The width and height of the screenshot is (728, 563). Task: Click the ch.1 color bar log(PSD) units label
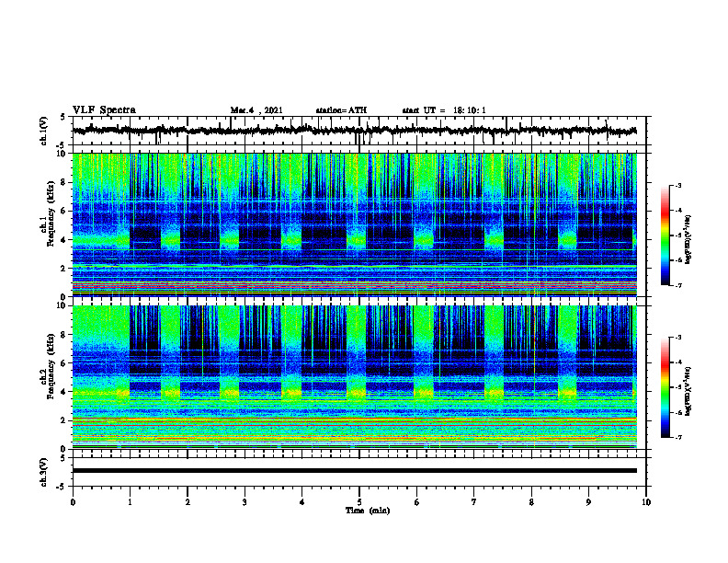(x=688, y=239)
